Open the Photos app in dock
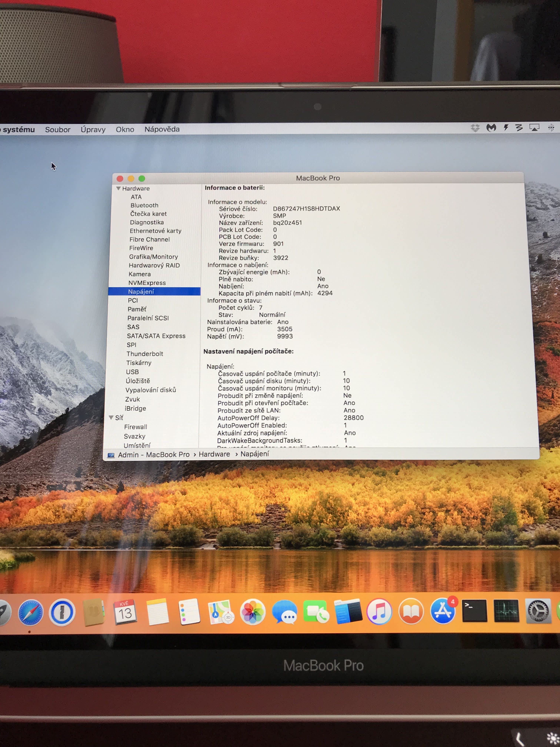This screenshot has height=747, width=560. (252, 612)
